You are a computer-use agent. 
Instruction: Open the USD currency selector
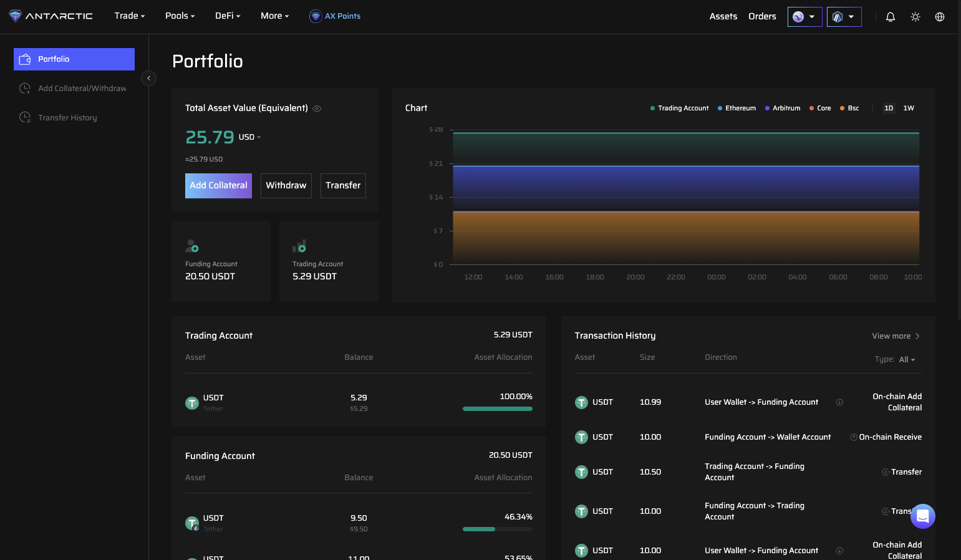point(249,137)
